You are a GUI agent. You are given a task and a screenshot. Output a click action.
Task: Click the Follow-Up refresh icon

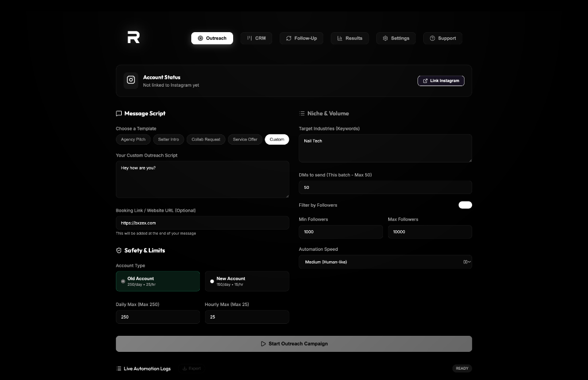tap(288, 38)
